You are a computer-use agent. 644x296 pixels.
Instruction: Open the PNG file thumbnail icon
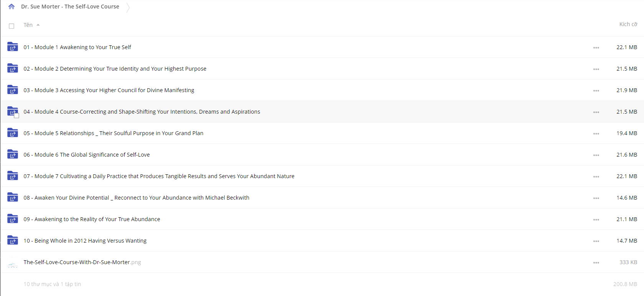pos(13,263)
